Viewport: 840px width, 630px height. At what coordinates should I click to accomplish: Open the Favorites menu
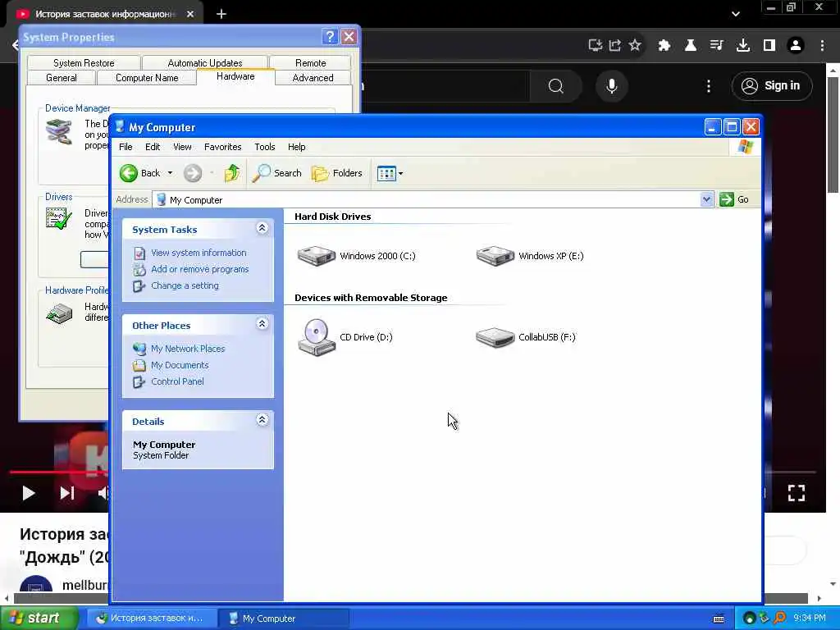223,147
